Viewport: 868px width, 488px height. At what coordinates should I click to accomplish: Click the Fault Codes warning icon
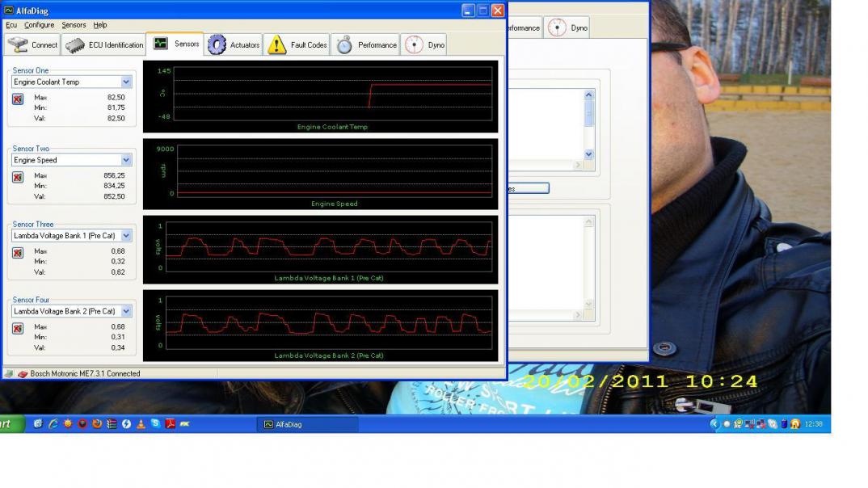coord(277,45)
